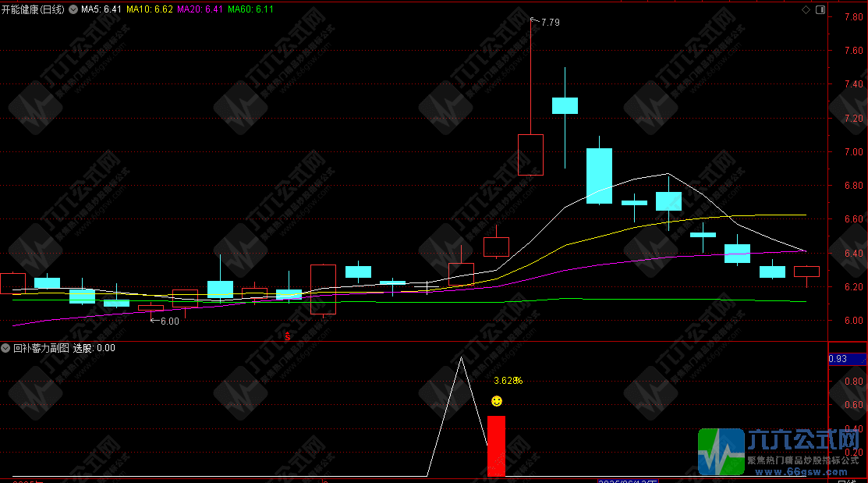Click the 六六公式网 logo icon

[721, 452]
